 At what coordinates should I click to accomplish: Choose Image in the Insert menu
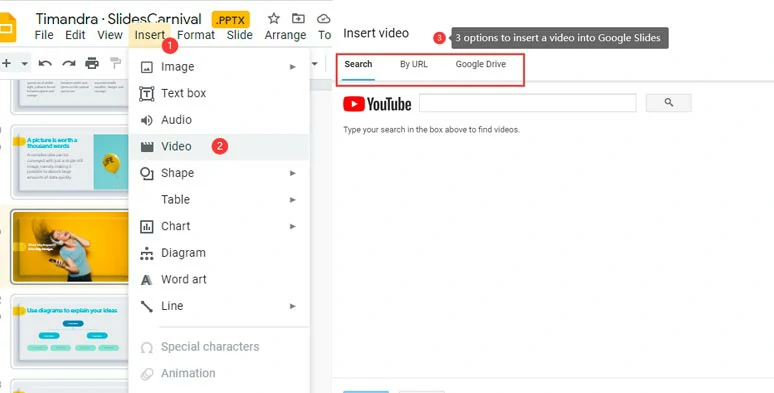click(x=219, y=67)
